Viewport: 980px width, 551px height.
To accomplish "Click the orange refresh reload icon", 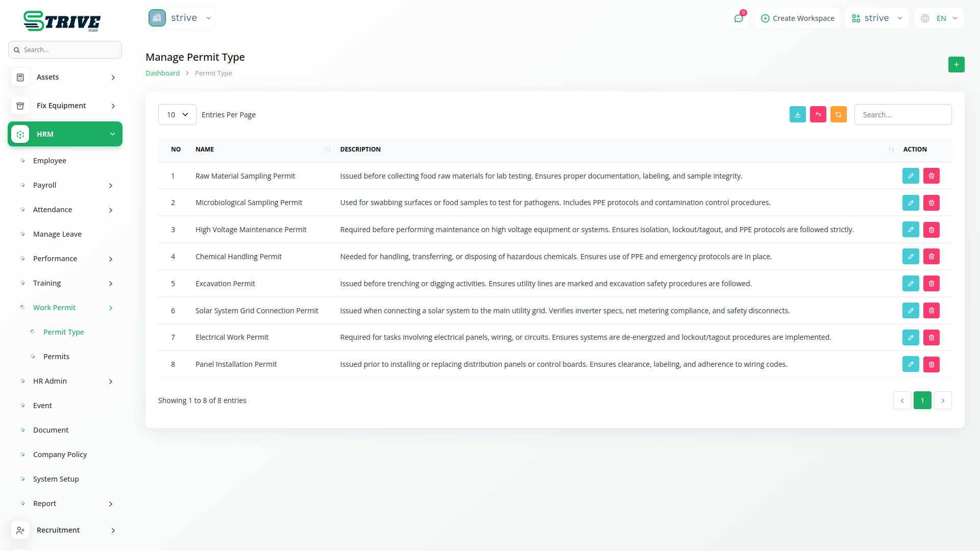I will 838,114.
